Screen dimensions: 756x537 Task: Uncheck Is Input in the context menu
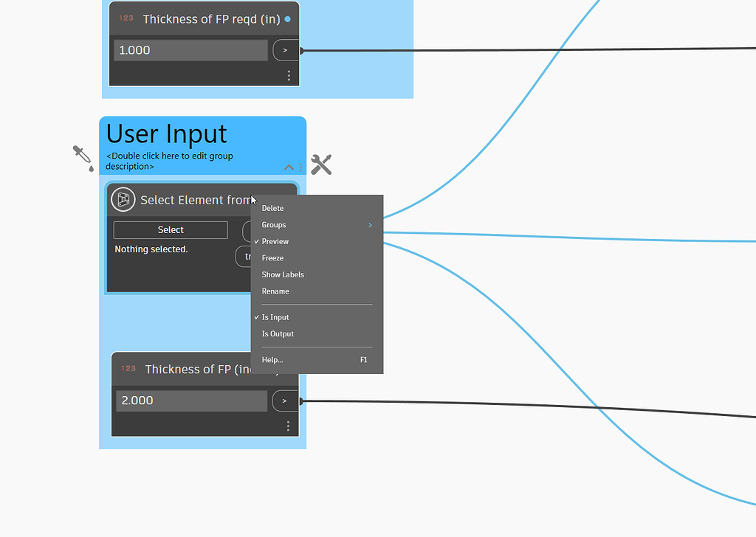coord(275,317)
